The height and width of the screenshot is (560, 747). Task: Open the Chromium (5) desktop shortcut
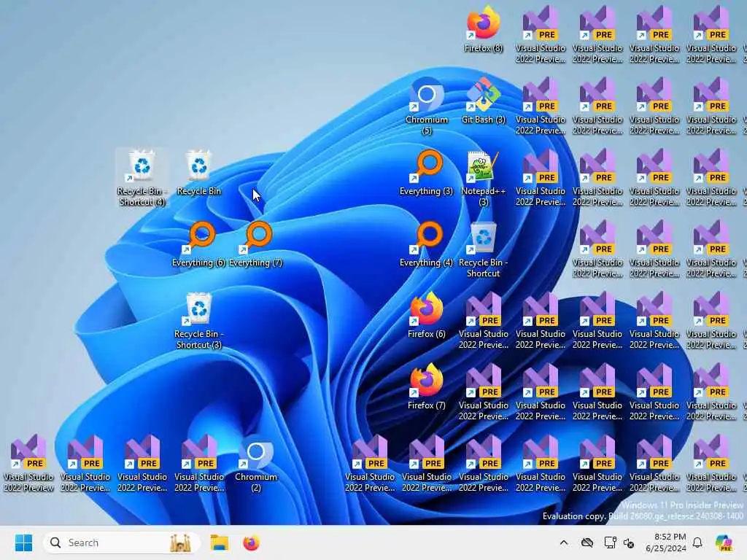426,106
